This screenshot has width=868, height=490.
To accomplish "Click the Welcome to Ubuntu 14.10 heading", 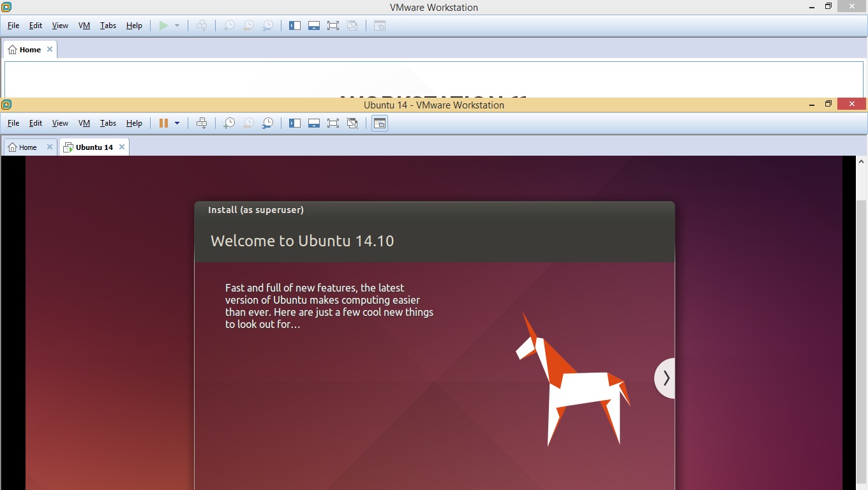I will click(x=302, y=241).
